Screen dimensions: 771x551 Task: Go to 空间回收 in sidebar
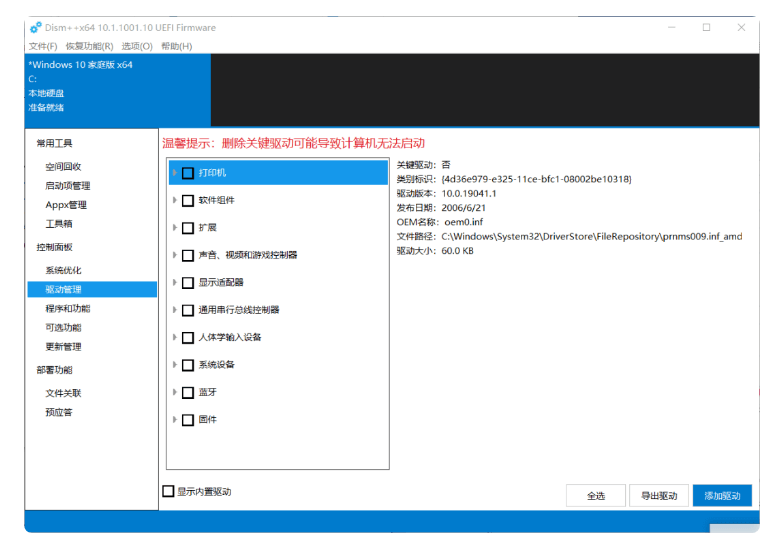click(x=63, y=167)
